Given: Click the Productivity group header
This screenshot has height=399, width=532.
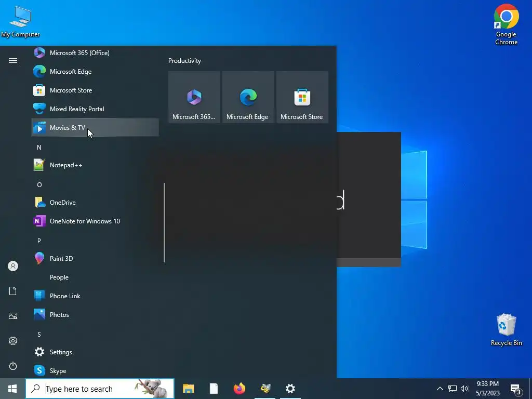Looking at the screenshot, I should tap(184, 61).
